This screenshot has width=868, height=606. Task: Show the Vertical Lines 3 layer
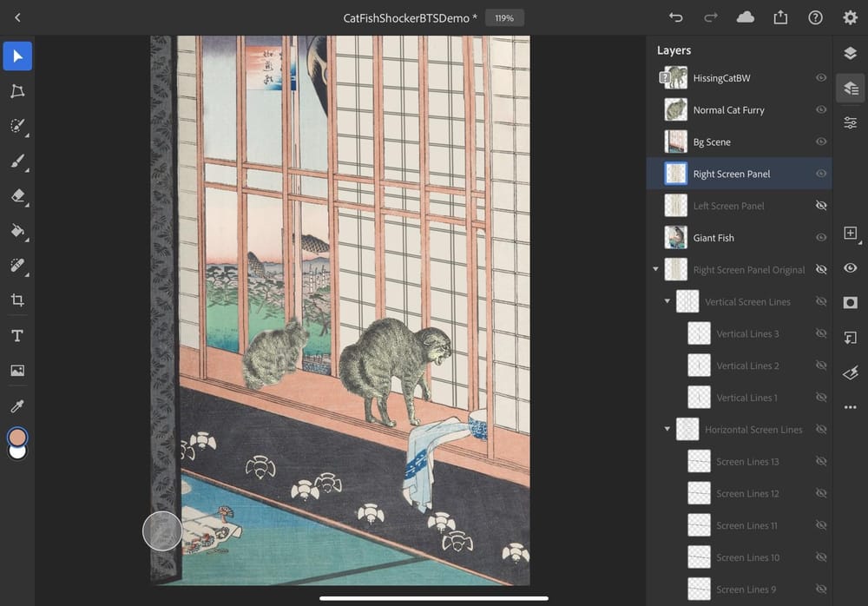pos(821,333)
